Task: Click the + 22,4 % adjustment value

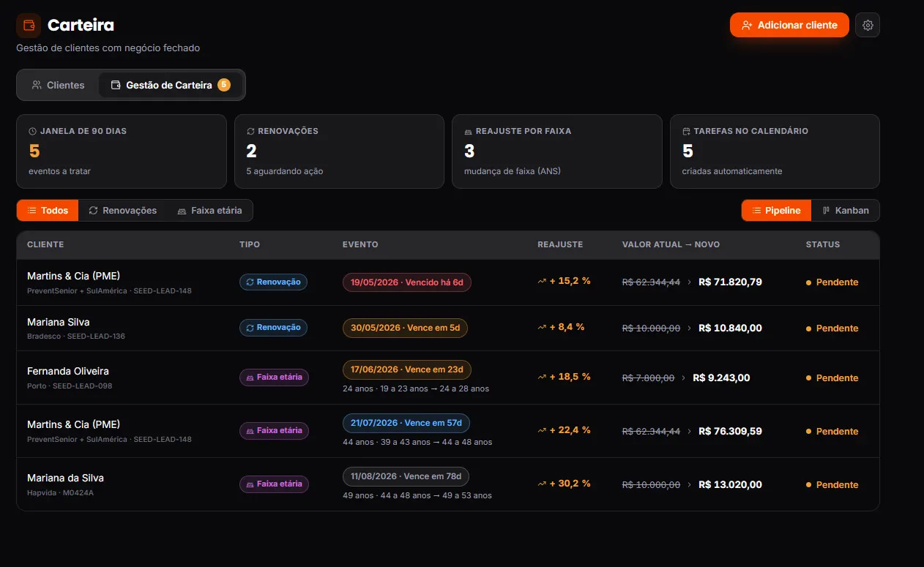Action: pos(564,430)
